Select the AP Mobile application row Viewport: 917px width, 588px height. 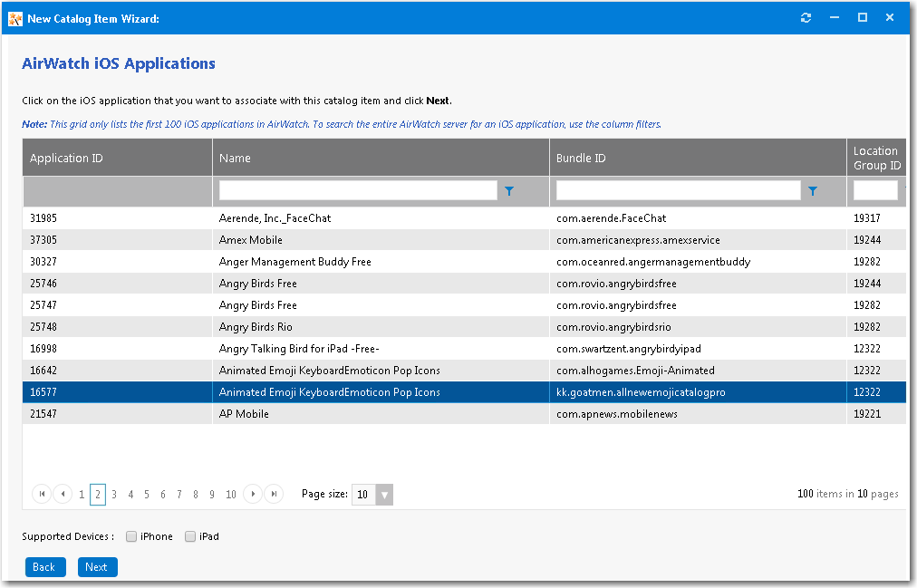point(464,414)
